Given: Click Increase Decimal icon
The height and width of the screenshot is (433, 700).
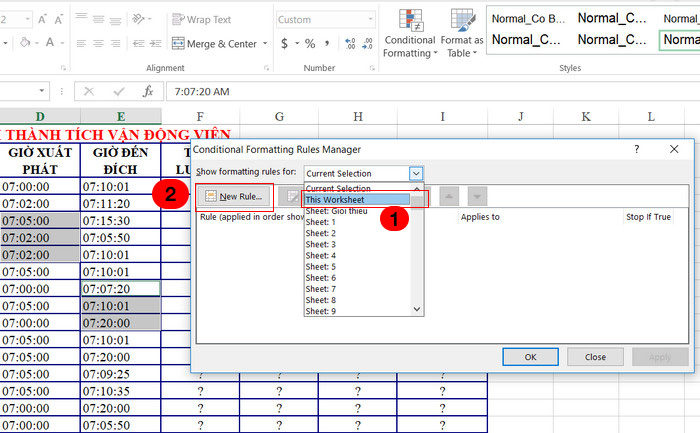Looking at the screenshot, I should (x=350, y=43).
